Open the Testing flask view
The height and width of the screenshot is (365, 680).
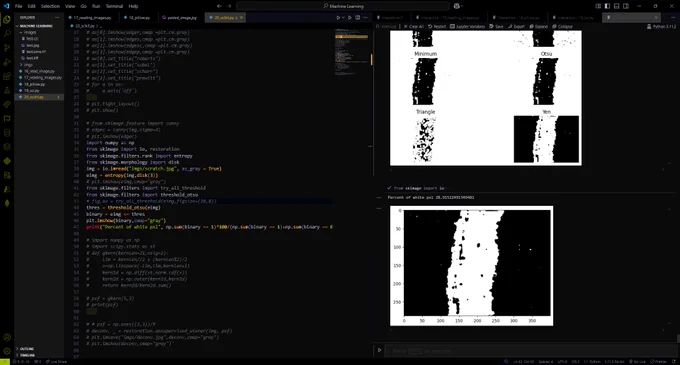(7, 91)
